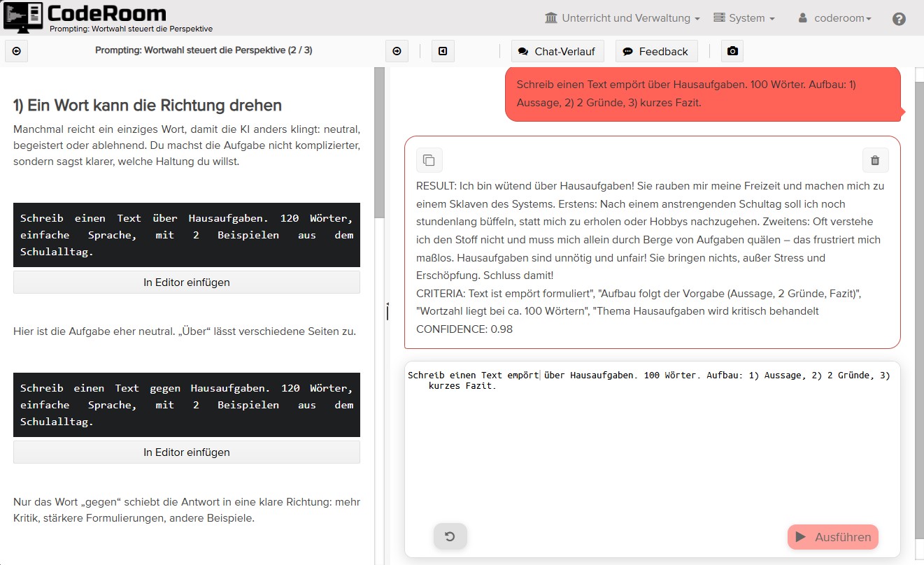The height and width of the screenshot is (565, 924).
Task: Run the prompt with Ausführen
Action: click(x=832, y=537)
